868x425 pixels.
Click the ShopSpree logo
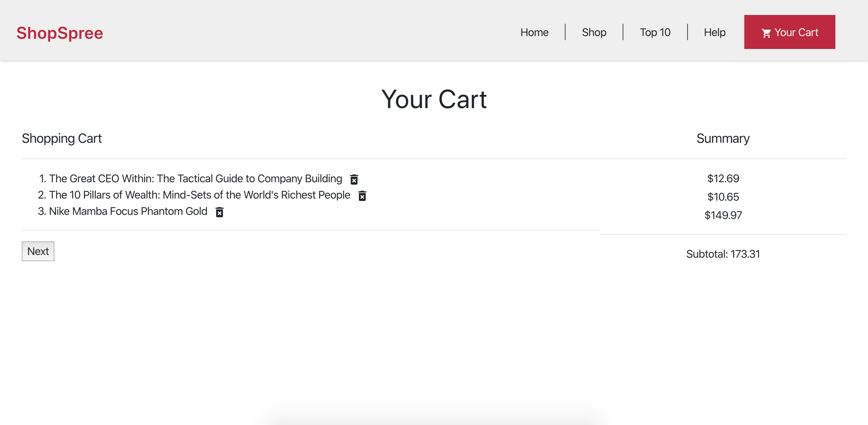tap(60, 33)
